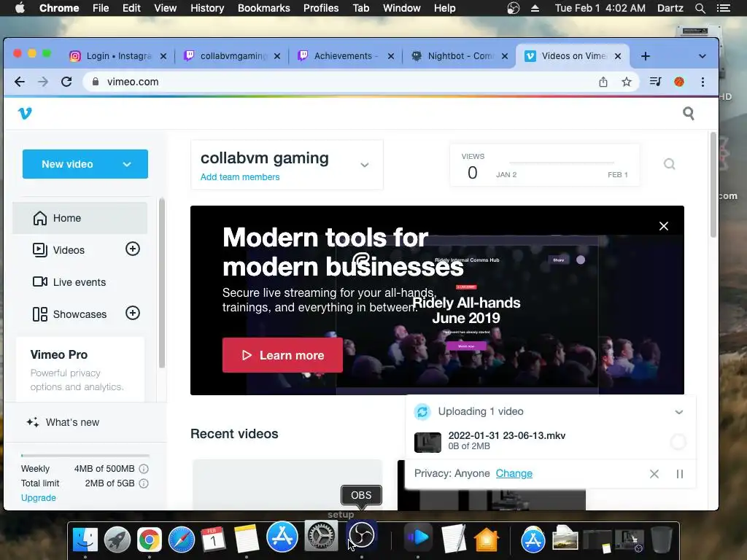
Task: Open What's new in sidebar
Action: (x=63, y=422)
